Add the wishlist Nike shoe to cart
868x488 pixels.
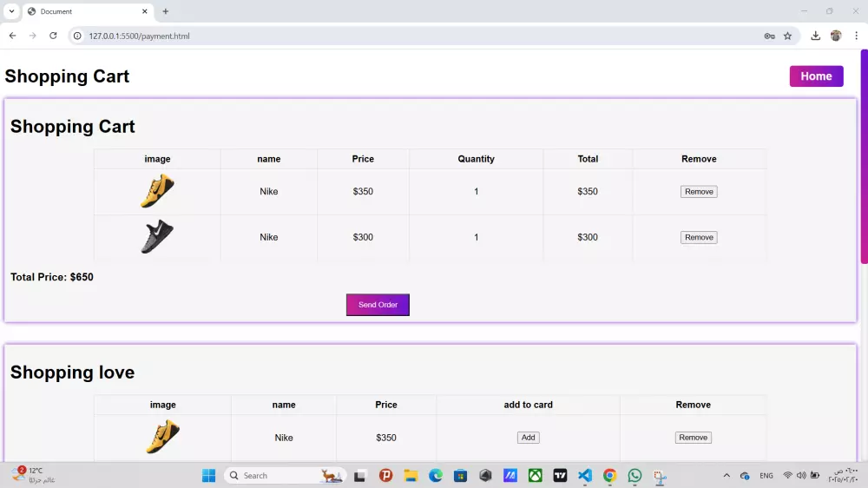pos(528,438)
